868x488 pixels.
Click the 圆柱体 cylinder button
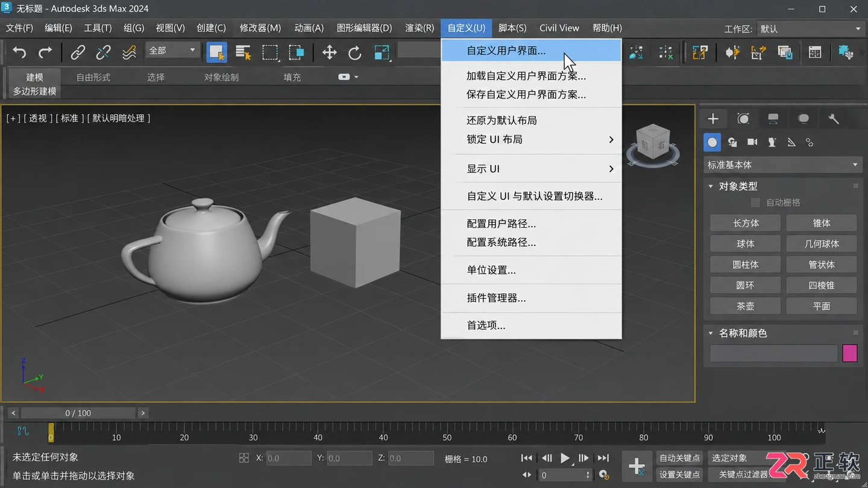pos(746,264)
